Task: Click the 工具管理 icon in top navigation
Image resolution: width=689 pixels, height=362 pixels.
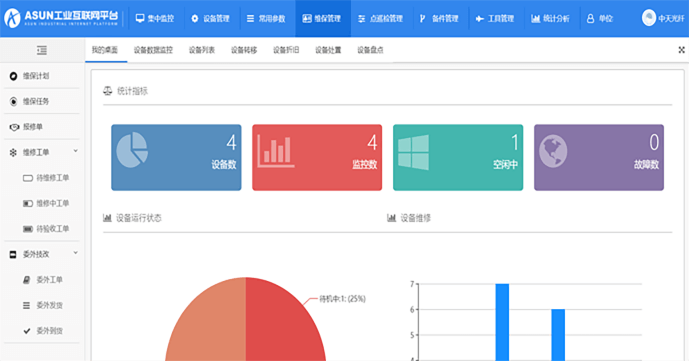Action: coord(479,18)
